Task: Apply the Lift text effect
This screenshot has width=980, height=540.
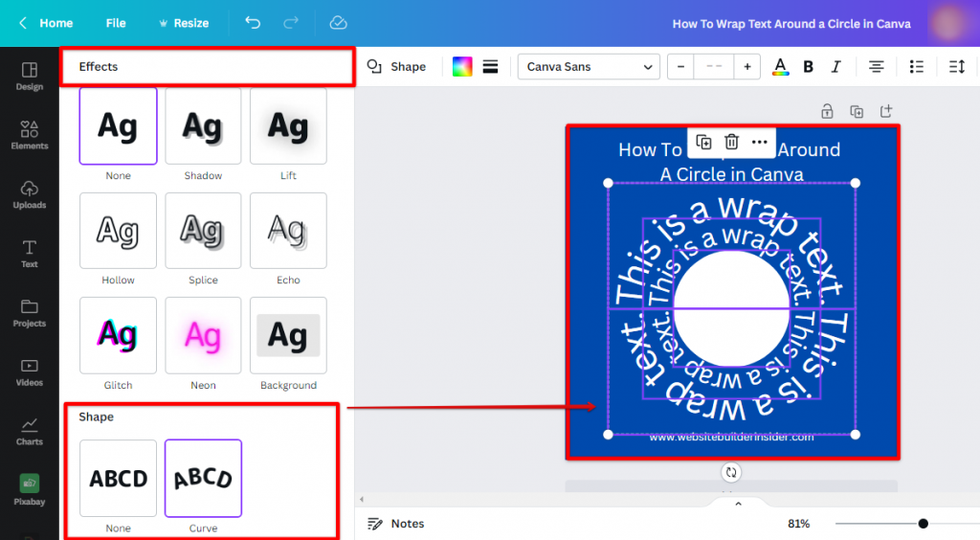Action: [x=288, y=126]
